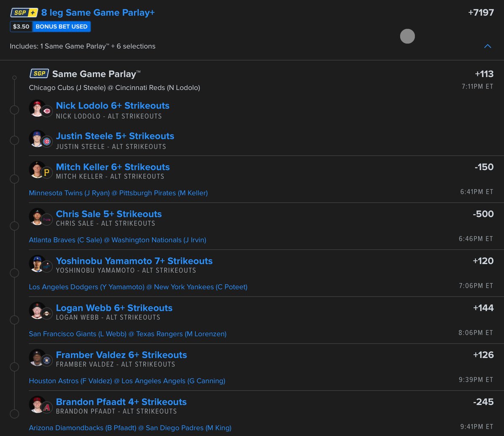Click the -150 Mitch Keller odds

[484, 167]
